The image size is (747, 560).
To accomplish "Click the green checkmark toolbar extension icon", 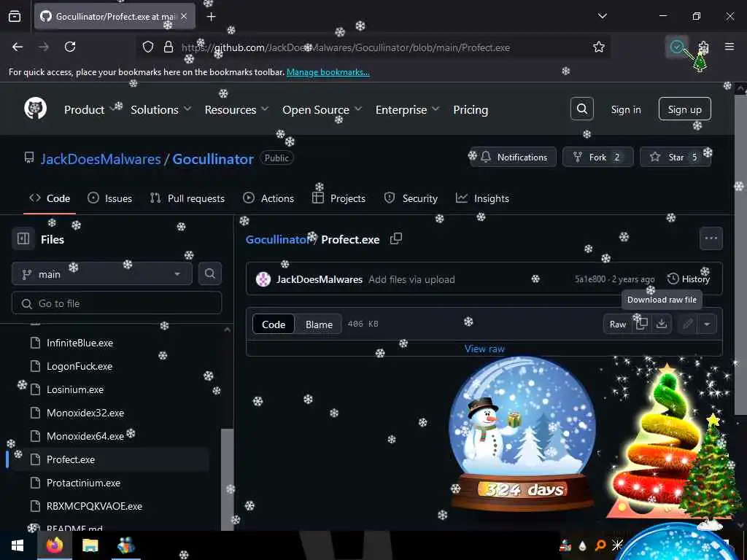I will pyautogui.click(x=676, y=47).
